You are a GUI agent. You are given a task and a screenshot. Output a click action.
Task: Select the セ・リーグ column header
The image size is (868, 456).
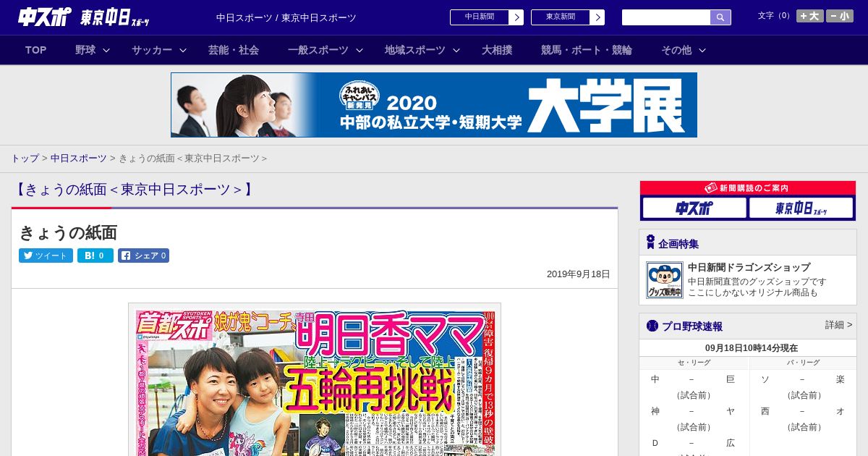point(694,362)
